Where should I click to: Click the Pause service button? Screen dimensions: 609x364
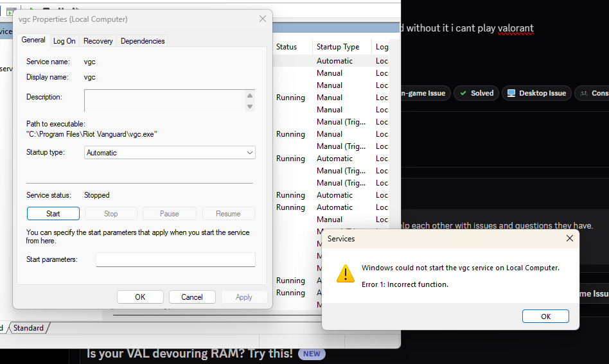tap(170, 213)
